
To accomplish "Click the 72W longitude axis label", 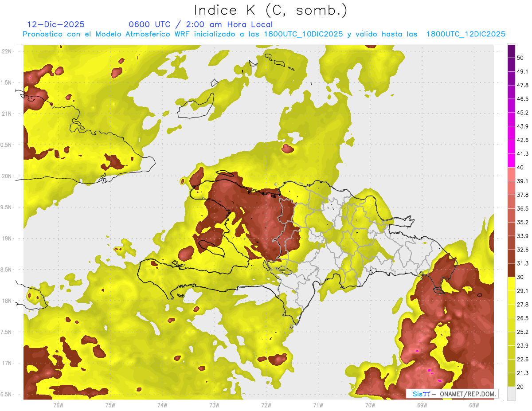I will (266, 405).
